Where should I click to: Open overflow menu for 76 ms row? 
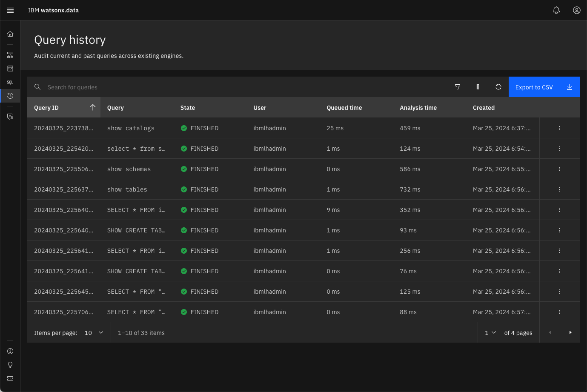click(x=560, y=271)
